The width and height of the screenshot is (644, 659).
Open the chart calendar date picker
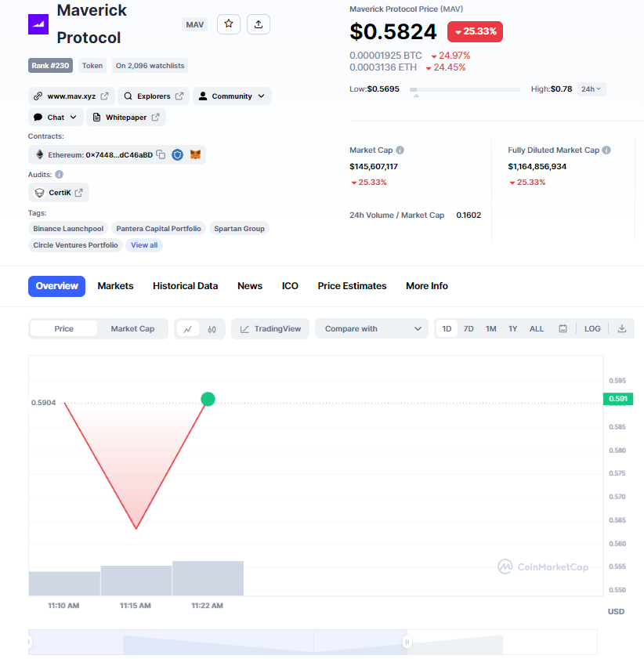pos(563,329)
